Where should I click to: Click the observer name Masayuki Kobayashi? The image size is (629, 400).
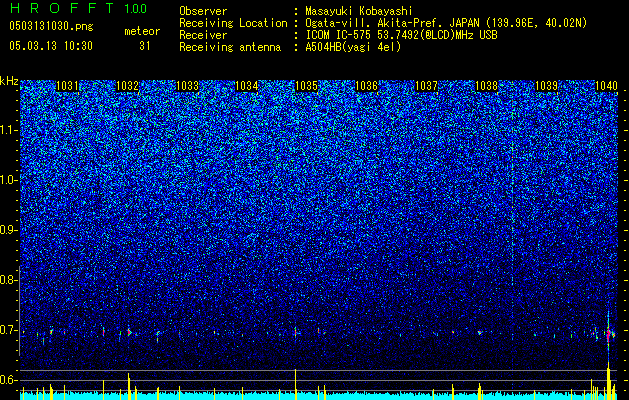(359, 12)
